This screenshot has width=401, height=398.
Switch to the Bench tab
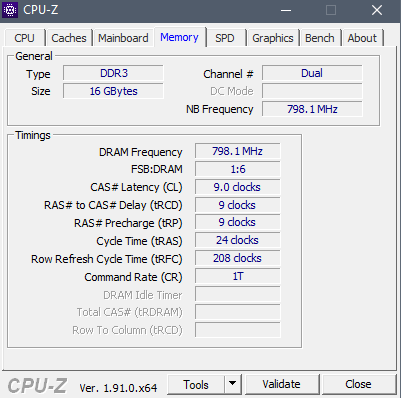(x=320, y=38)
